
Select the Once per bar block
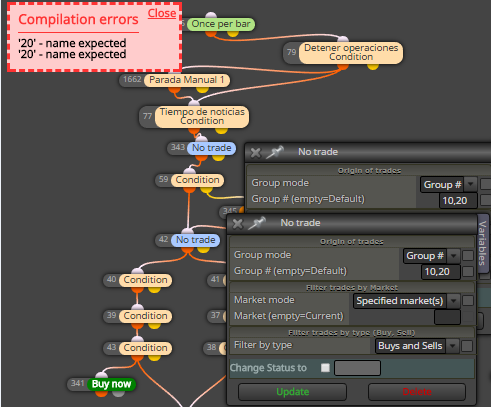(x=221, y=24)
